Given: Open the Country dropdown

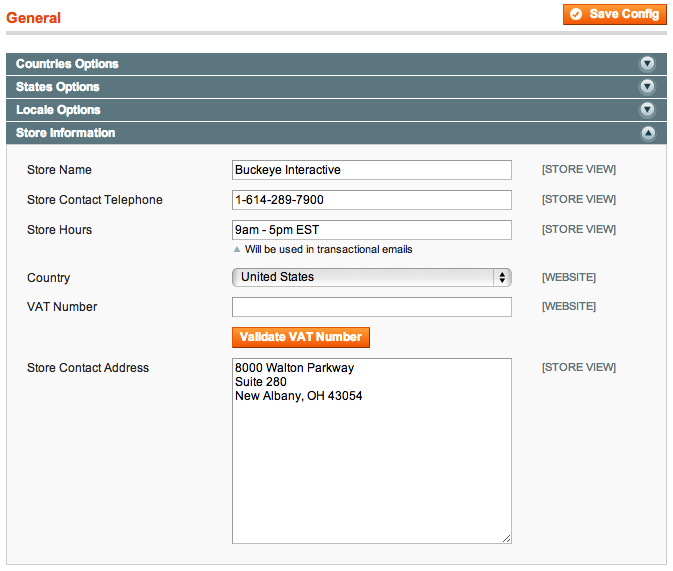Looking at the screenshot, I should pyautogui.click(x=372, y=277).
